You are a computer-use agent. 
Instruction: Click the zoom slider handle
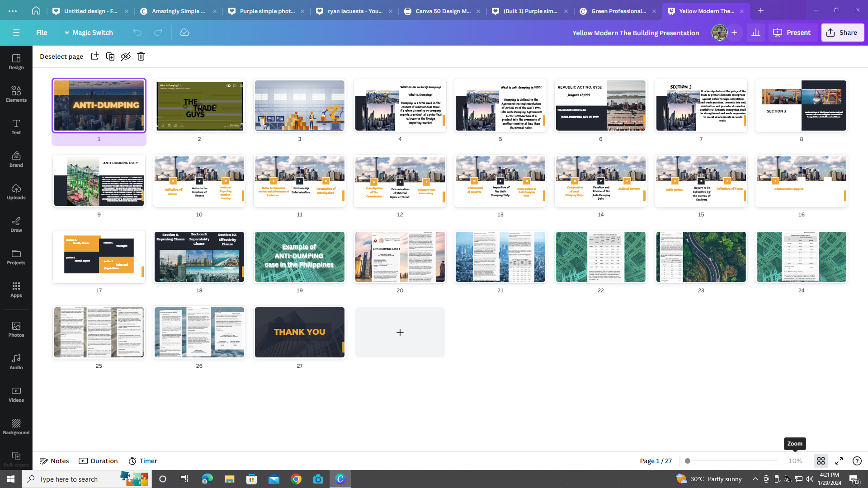[x=688, y=461]
